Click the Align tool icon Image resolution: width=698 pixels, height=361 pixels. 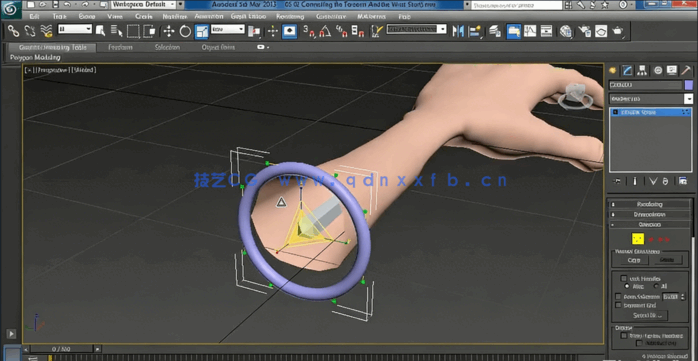point(475,31)
